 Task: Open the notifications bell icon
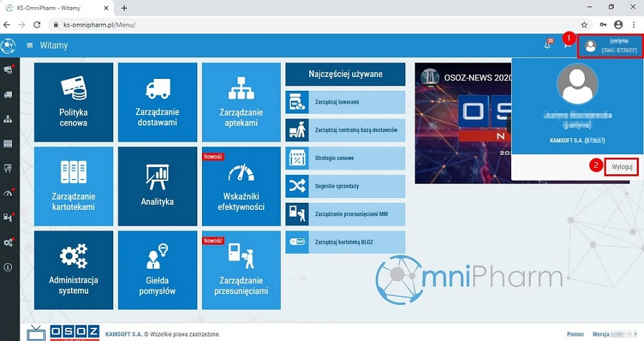(x=547, y=45)
